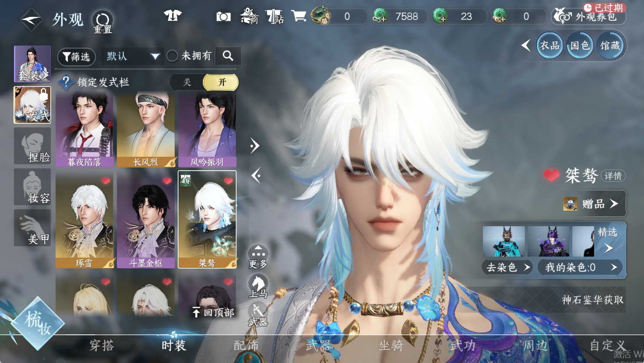
Task: Toggle the large heart beside 桀骜 title
Action: pyautogui.click(x=552, y=175)
